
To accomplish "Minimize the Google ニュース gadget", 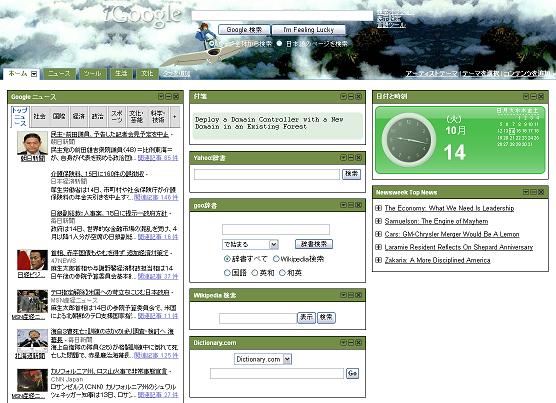I will coord(168,96).
